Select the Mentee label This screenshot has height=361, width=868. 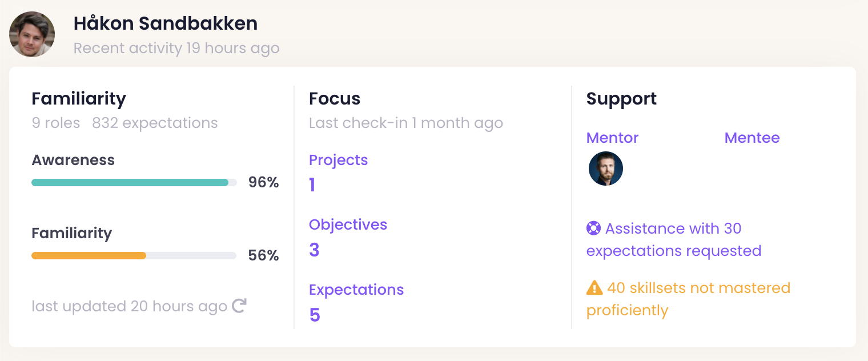click(752, 138)
